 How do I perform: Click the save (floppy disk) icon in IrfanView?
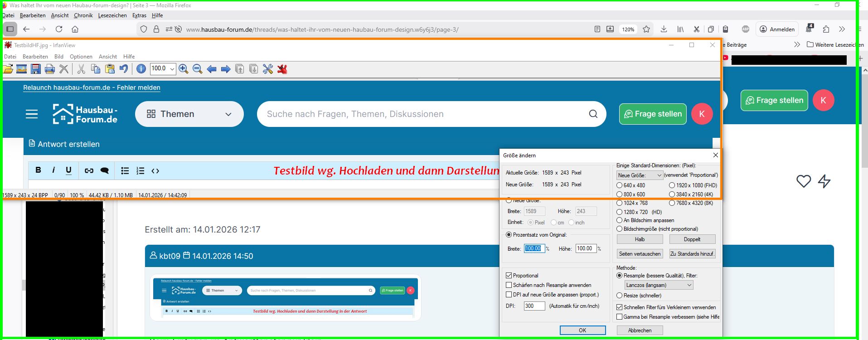[36, 69]
